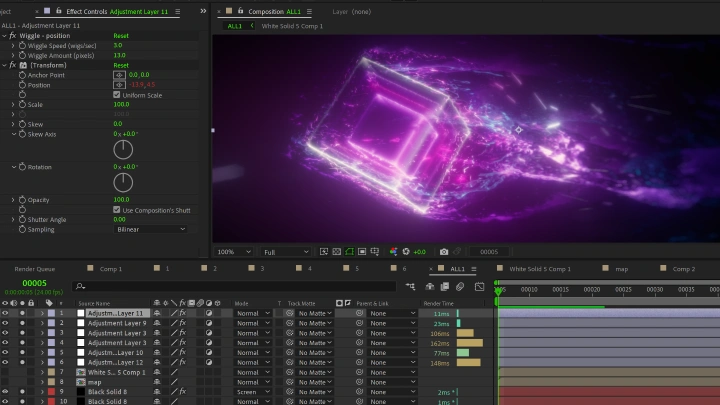Hide Adjustment Layer 9 with eye icon

[5, 323]
